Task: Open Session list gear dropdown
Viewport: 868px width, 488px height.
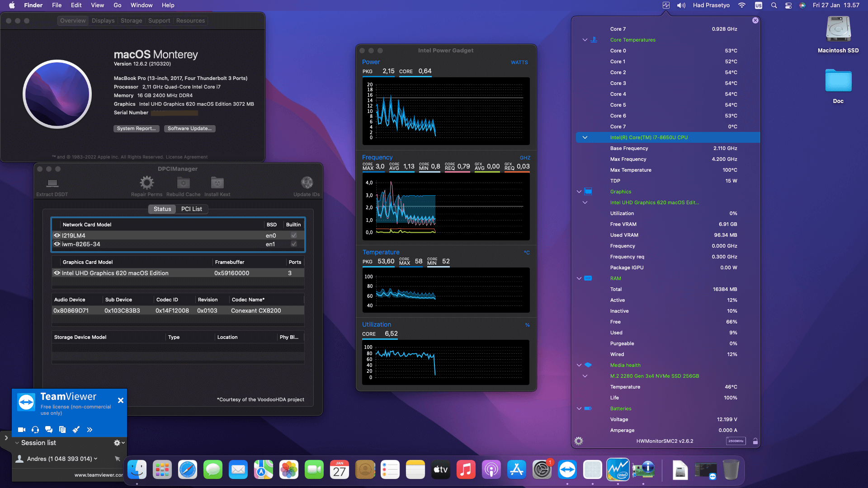Action: pos(119,443)
